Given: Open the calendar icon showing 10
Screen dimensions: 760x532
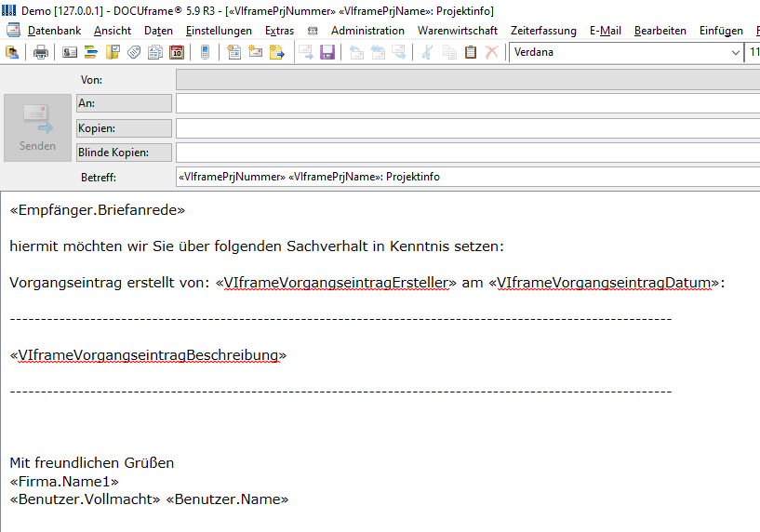Looking at the screenshot, I should click(177, 52).
